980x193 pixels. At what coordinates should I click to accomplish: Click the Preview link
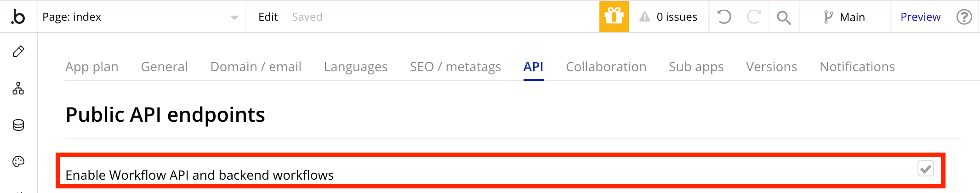920,17
